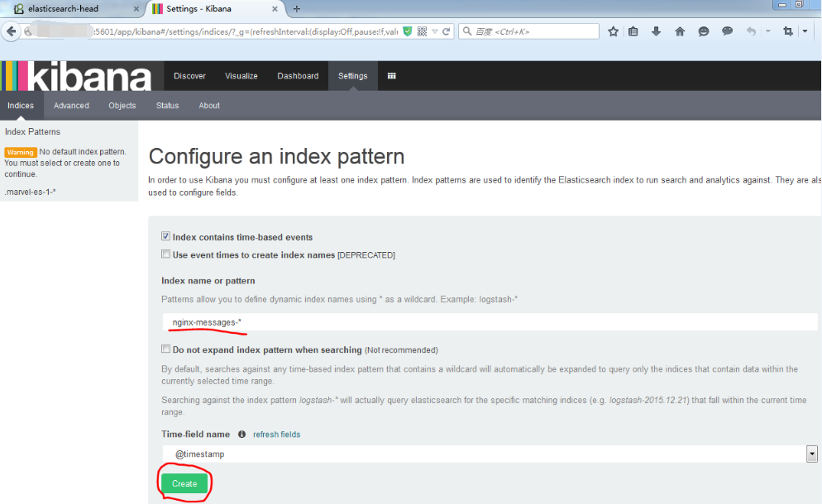The image size is (822, 504).
Task: Switch to the Discover tab
Action: [x=189, y=76]
